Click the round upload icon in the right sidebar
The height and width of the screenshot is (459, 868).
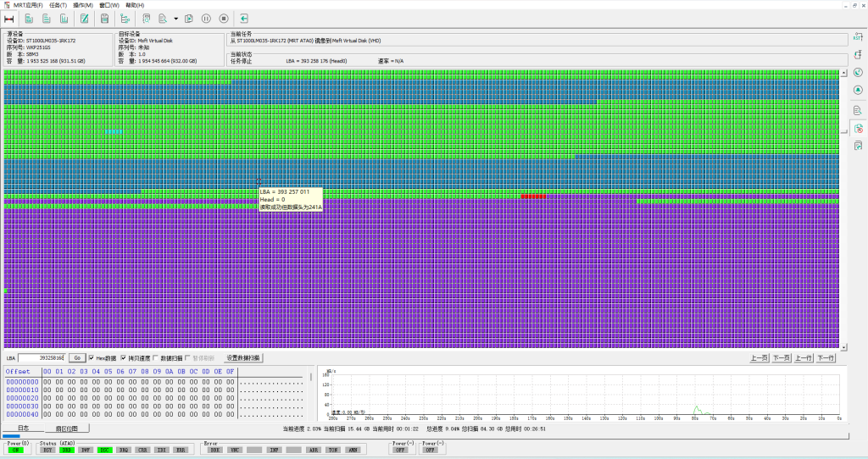pyautogui.click(x=858, y=90)
